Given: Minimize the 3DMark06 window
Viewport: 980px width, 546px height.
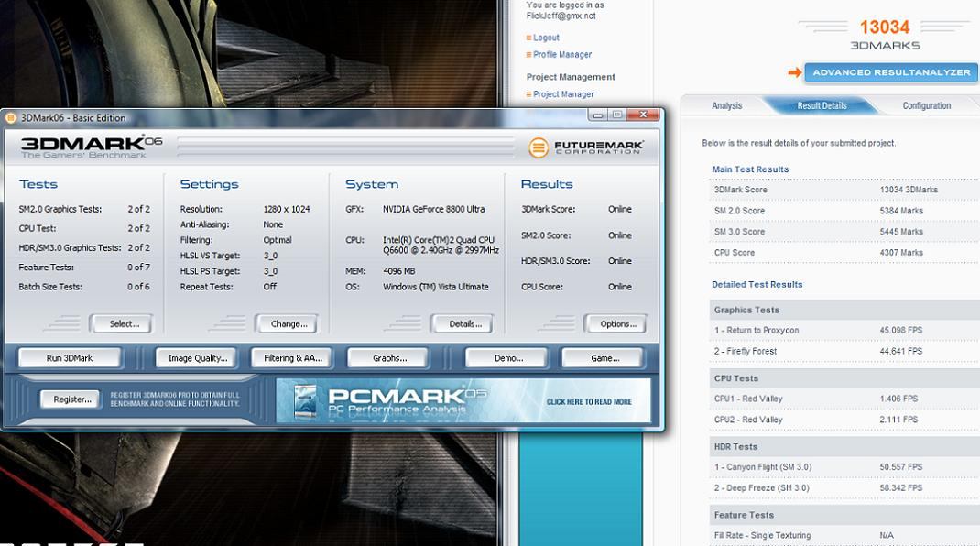Looking at the screenshot, I should (x=598, y=115).
